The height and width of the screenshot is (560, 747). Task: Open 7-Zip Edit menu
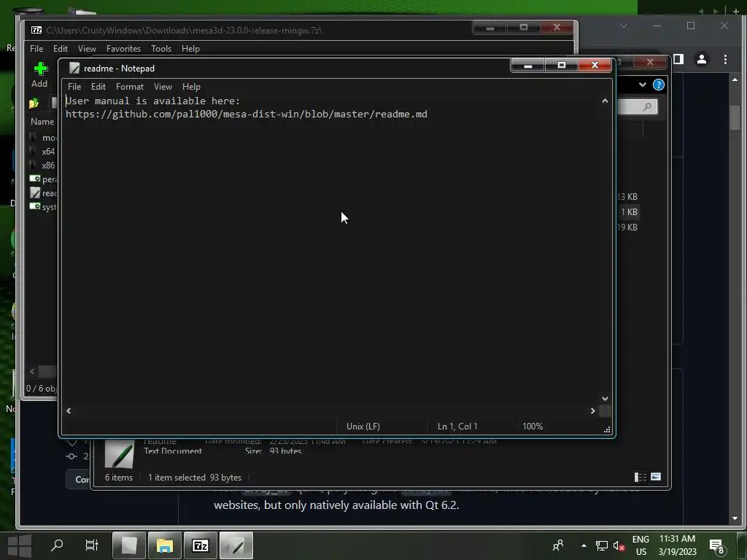[x=60, y=49]
